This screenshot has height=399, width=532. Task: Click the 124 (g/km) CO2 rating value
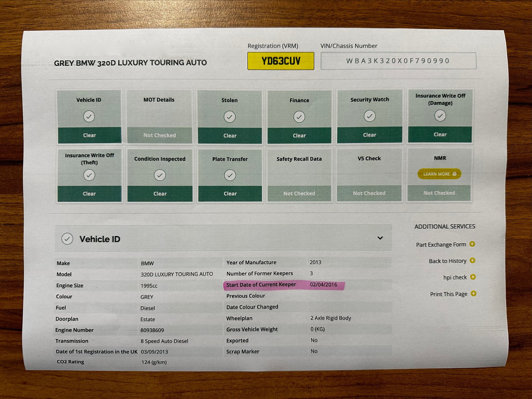154,362
